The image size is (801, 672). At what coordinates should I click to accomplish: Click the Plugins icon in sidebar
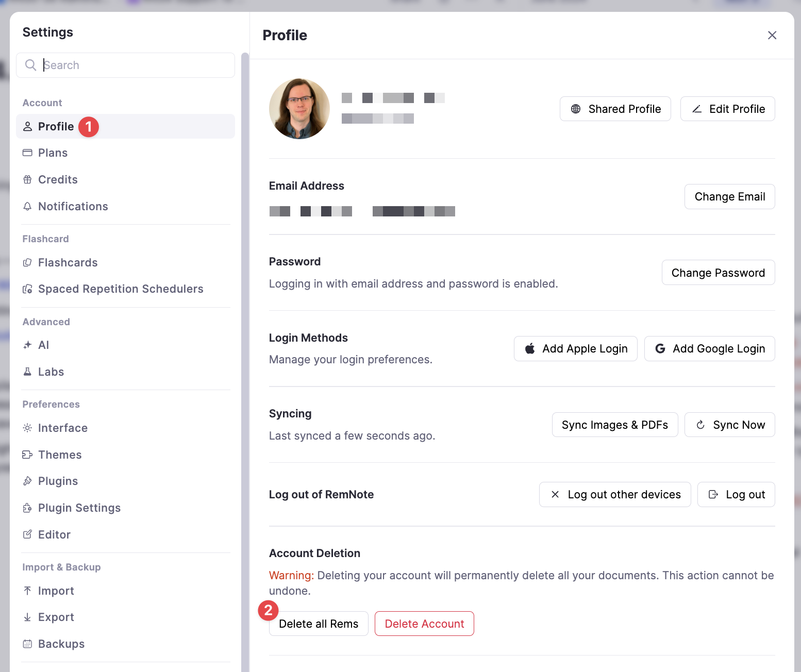pyautogui.click(x=27, y=481)
